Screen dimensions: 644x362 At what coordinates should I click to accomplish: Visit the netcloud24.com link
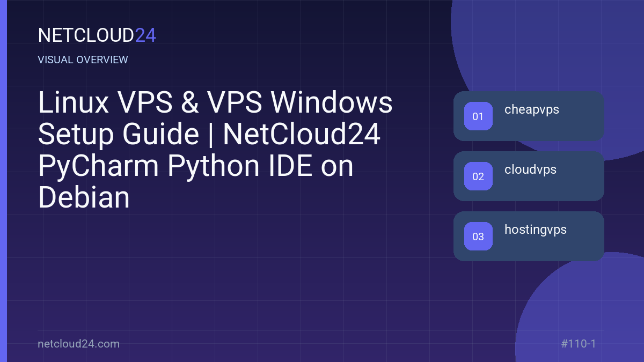(79, 344)
